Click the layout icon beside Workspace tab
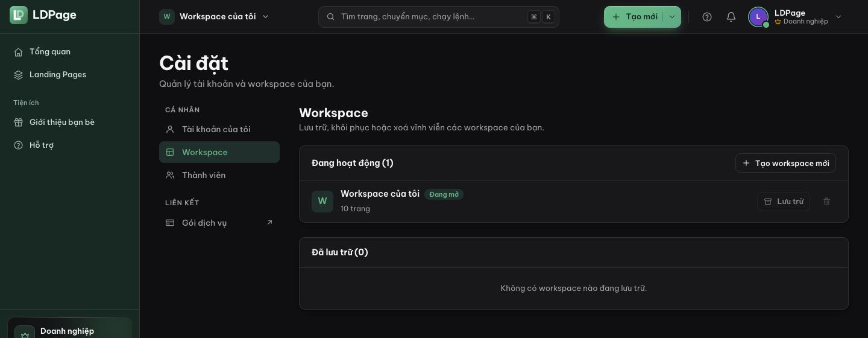868x338 pixels. (170, 153)
